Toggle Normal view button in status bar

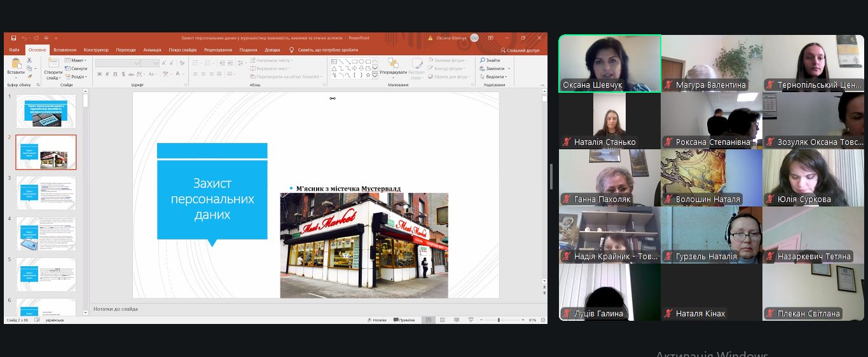(429, 320)
